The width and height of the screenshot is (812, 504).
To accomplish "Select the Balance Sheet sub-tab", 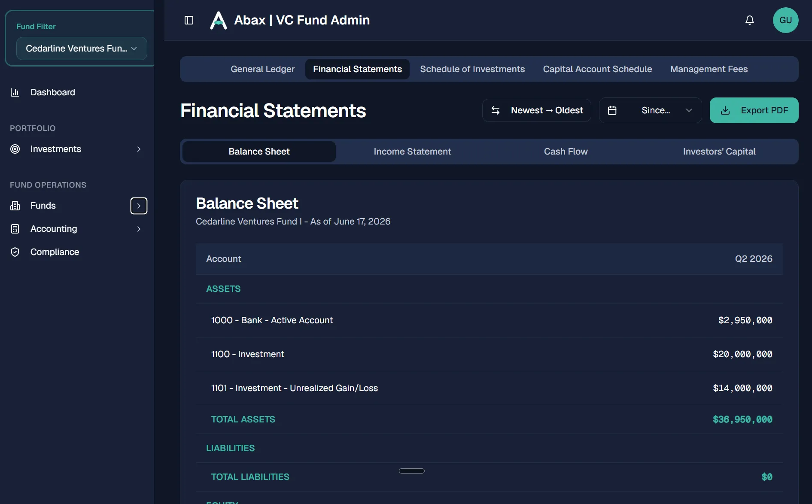I will pyautogui.click(x=259, y=152).
